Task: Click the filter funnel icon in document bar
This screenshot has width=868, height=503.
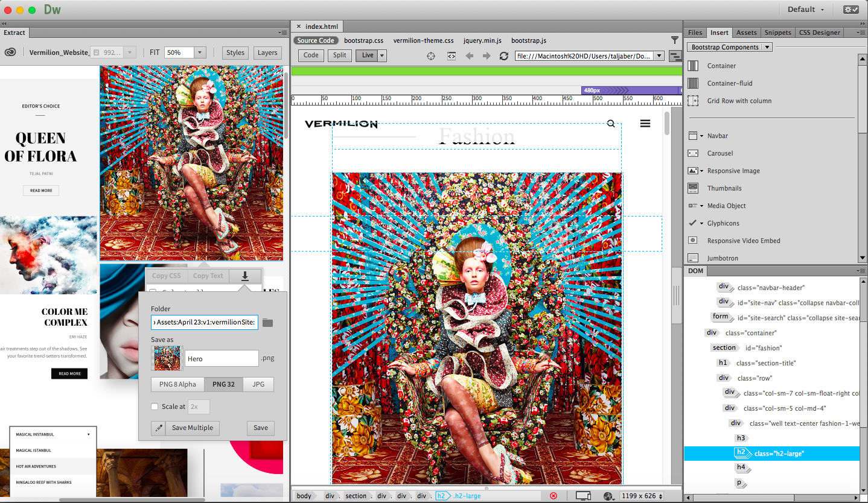Action: 675,40
